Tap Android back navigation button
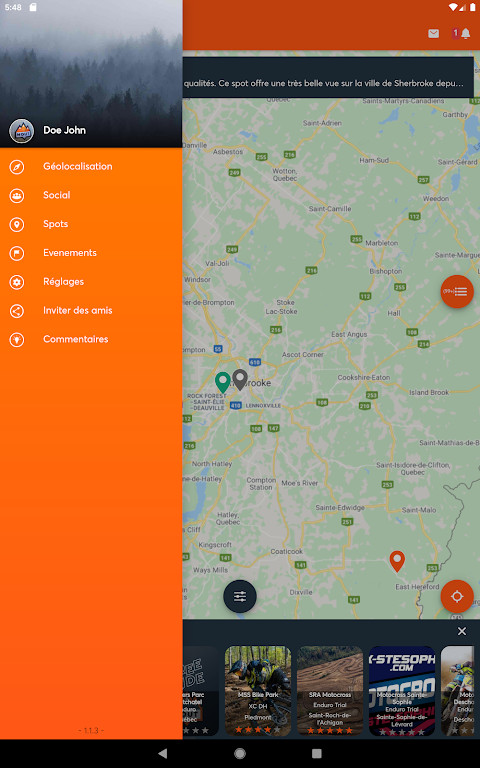Viewport: 480px width, 768px height. (163, 753)
